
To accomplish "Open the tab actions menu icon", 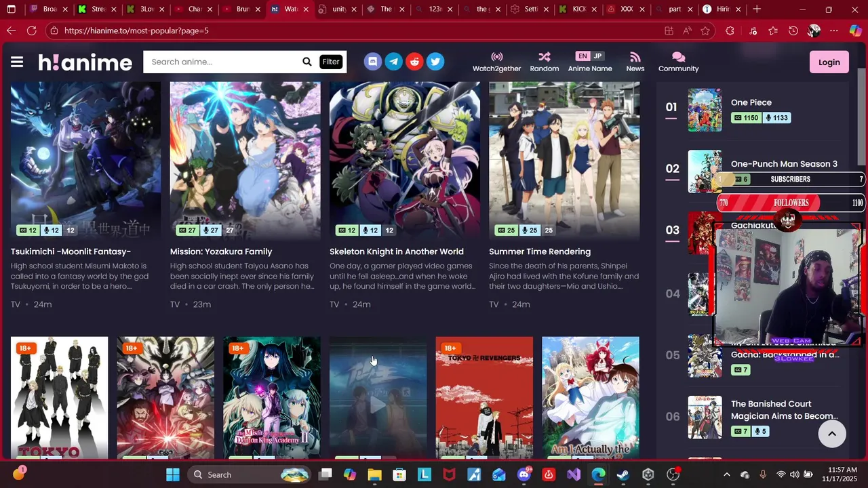I will pyautogui.click(x=11, y=9).
